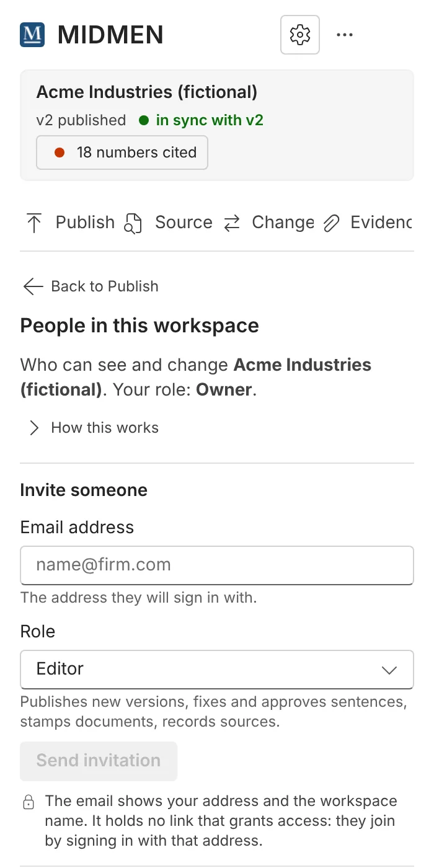Click the Send invitation button
The height and width of the screenshot is (868, 434).
99,761
